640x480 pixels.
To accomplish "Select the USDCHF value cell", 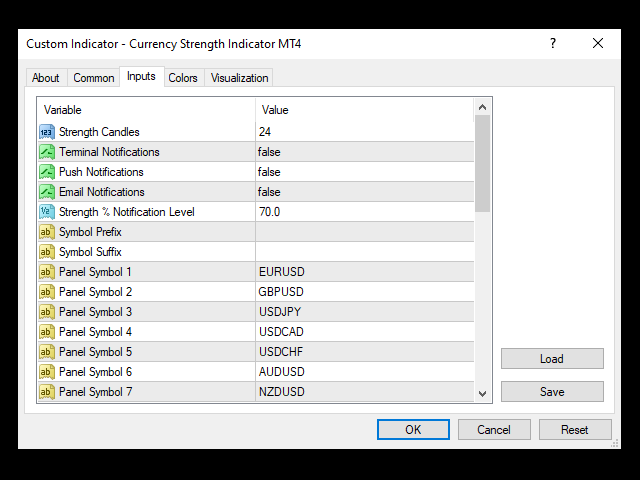I will tap(364, 352).
